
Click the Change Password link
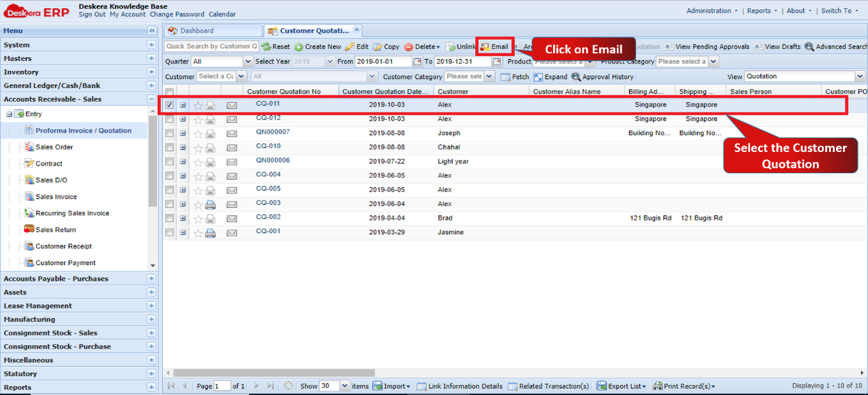click(x=177, y=14)
